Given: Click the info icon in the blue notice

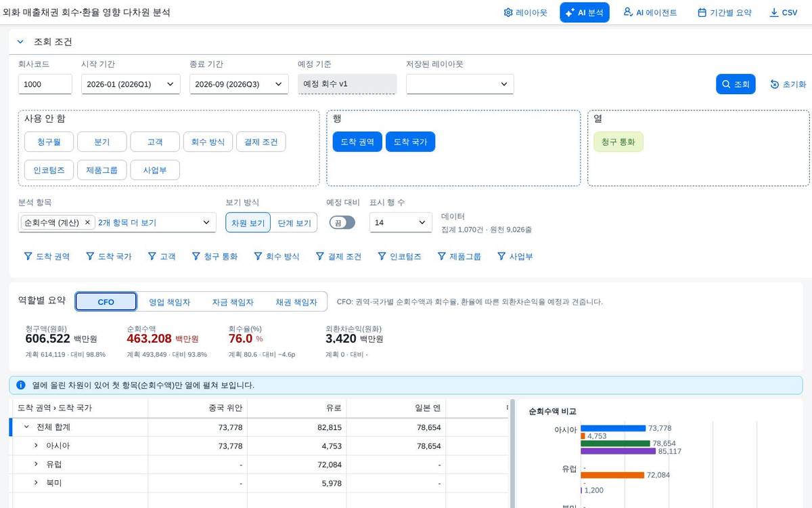Looking at the screenshot, I should point(21,385).
